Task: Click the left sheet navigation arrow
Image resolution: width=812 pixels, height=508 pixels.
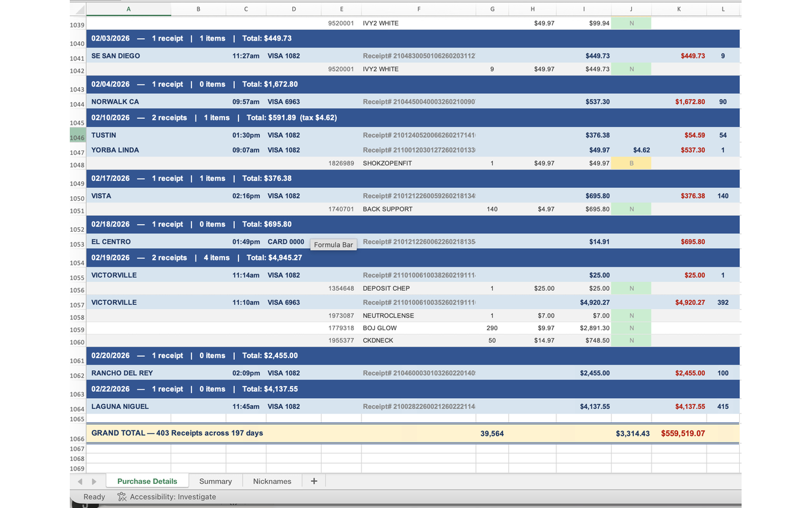Action: pyautogui.click(x=79, y=481)
